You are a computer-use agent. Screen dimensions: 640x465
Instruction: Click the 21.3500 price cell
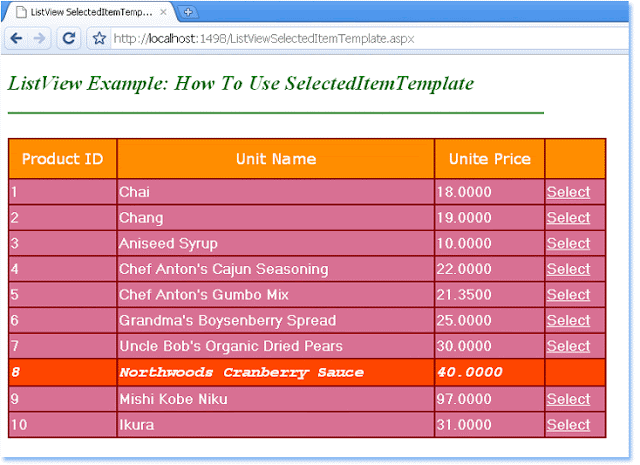(490, 295)
